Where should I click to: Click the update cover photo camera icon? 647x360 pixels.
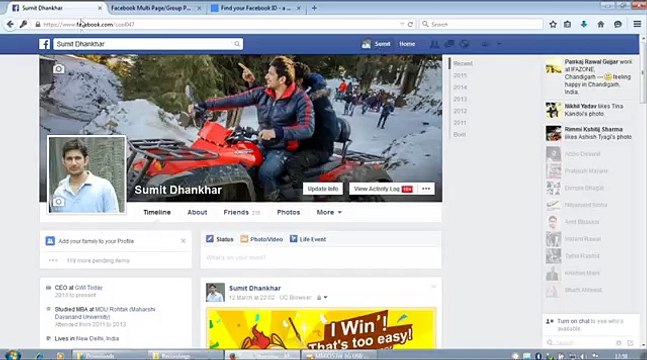[x=59, y=69]
